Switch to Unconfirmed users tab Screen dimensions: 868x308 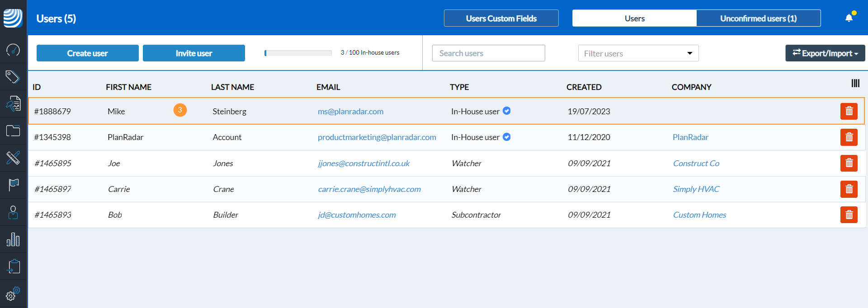click(x=758, y=19)
